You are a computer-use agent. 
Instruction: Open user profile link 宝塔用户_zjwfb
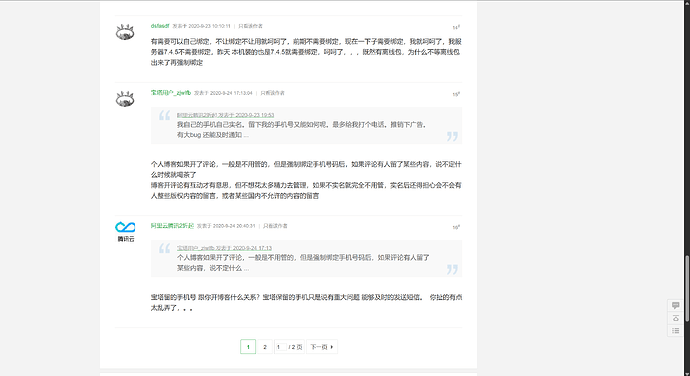[171, 93]
